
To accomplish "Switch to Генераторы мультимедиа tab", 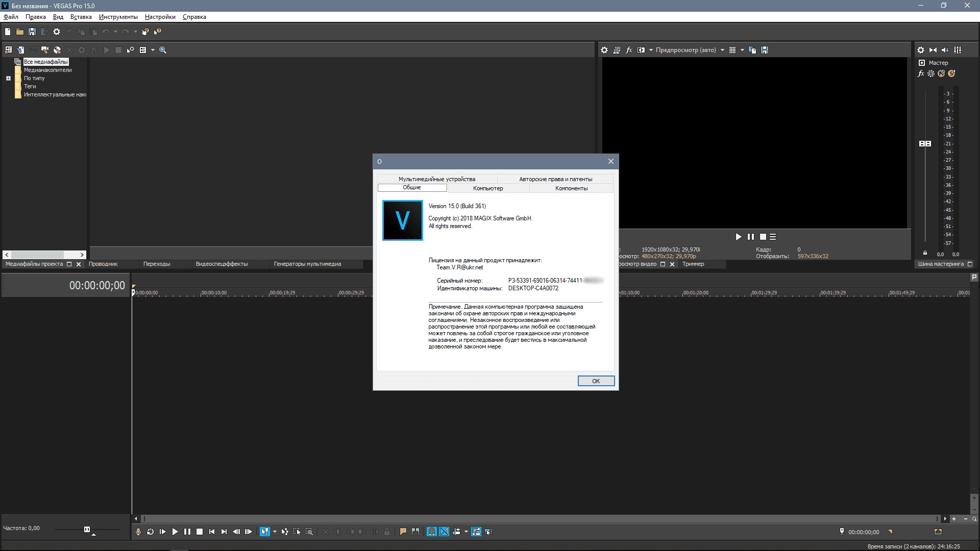I will (x=307, y=264).
